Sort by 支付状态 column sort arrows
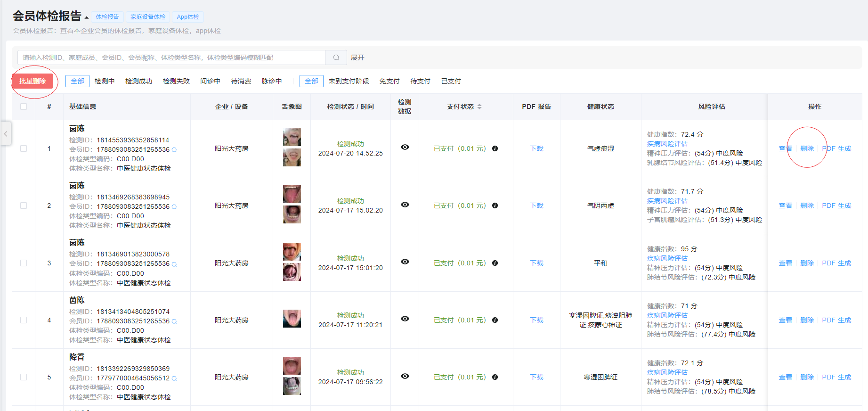Viewport: 868px width, 411px height. [x=479, y=107]
